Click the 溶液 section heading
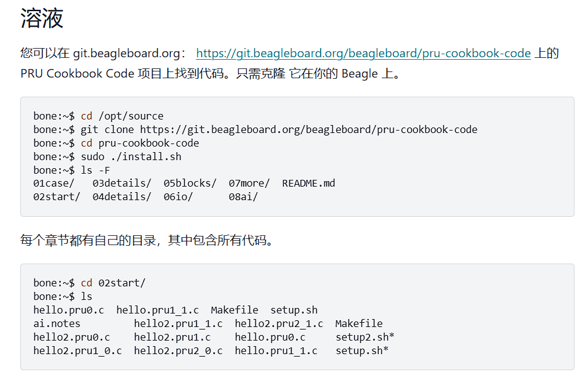Image resolution: width=588 pixels, height=380 pixels. click(42, 18)
